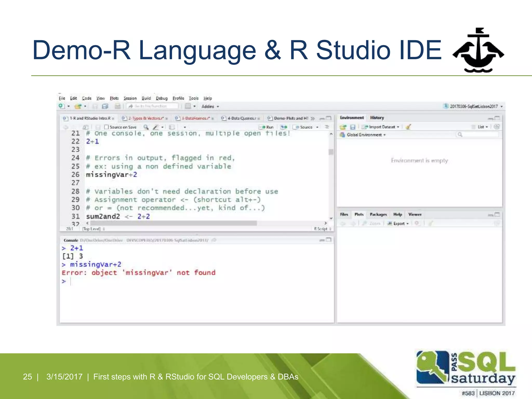Minimize the Console pane
532x399 pixels.
(322, 240)
